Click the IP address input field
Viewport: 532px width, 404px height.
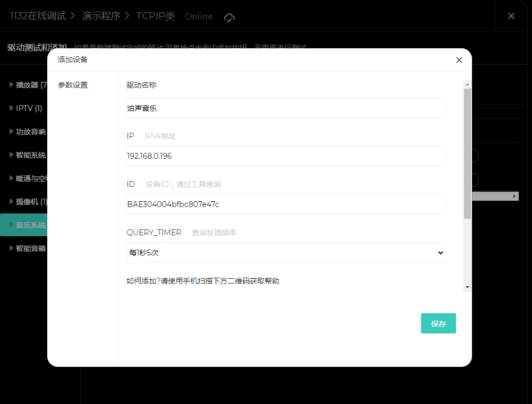click(x=286, y=156)
